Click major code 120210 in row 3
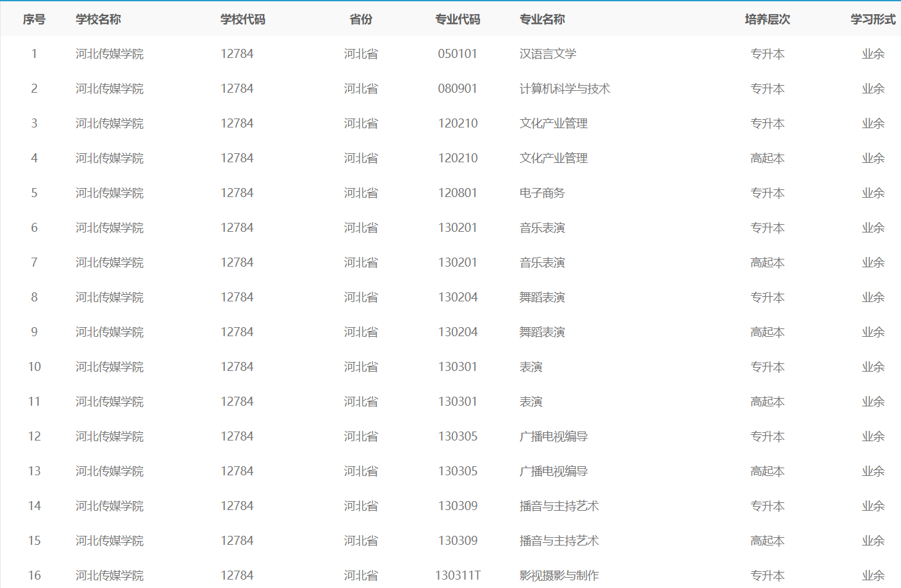This screenshot has width=901, height=588. [458, 124]
